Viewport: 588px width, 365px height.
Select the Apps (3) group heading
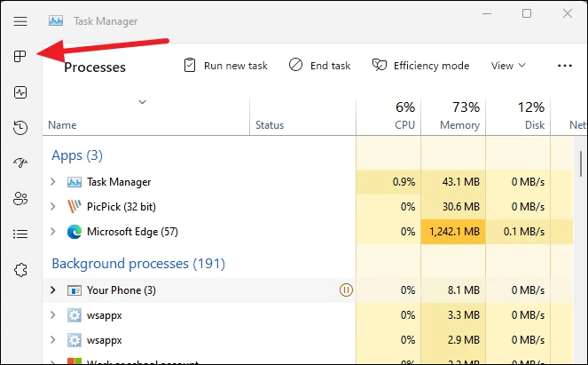tap(77, 155)
